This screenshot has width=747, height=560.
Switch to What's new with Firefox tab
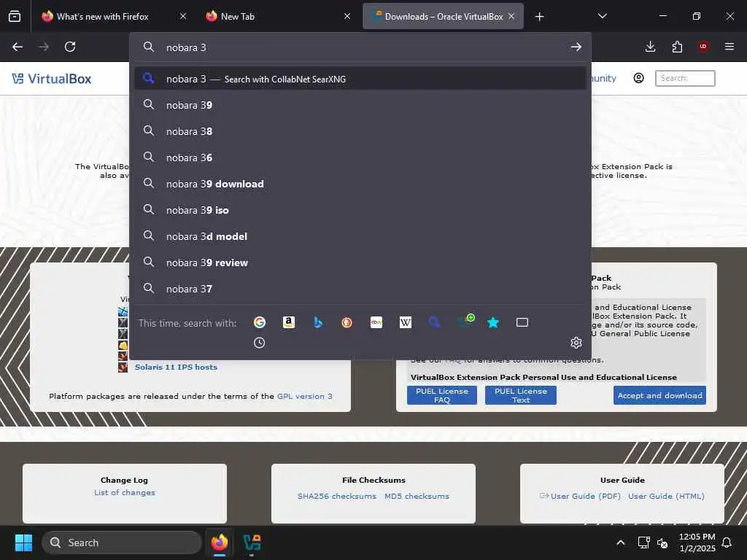click(x=102, y=16)
